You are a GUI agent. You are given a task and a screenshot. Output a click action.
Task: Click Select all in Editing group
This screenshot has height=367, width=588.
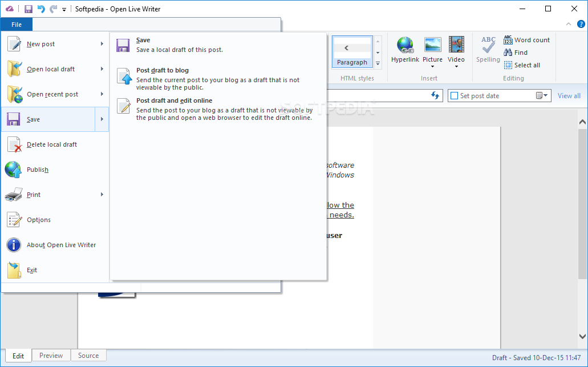tap(522, 65)
